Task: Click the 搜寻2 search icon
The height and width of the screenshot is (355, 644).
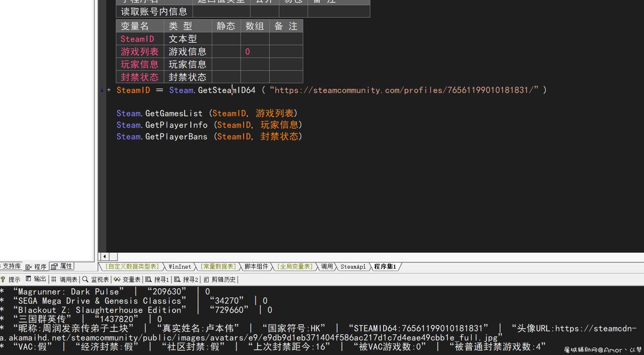Action: tap(177, 279)
